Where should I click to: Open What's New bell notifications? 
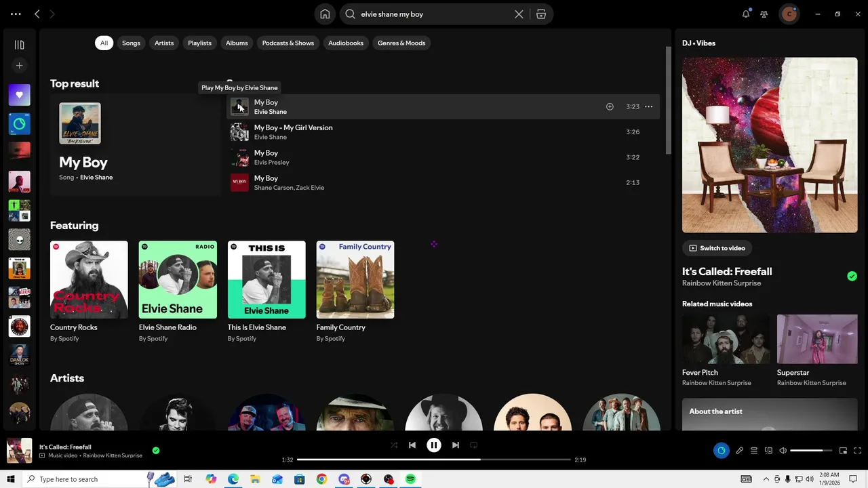746,14
